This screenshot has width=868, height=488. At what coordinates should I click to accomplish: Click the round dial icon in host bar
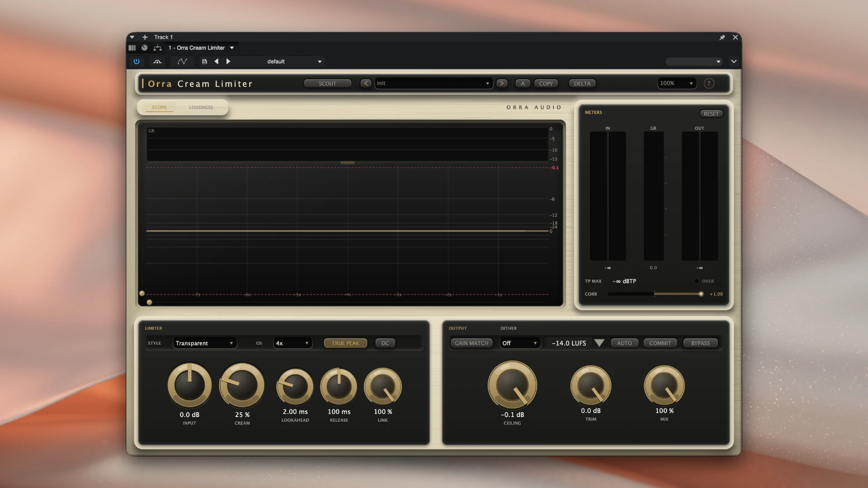coord(144,47)
